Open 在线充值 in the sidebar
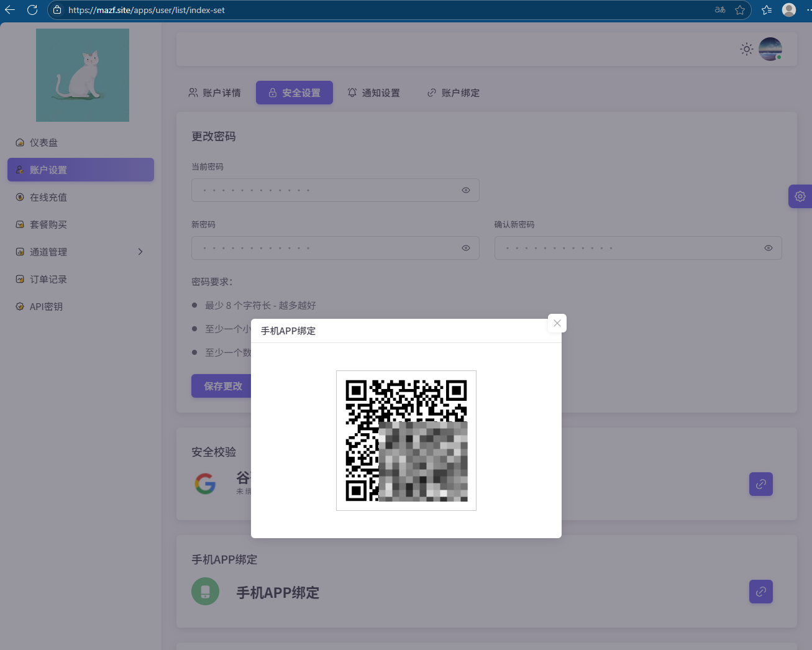The height and width of the screenshot is (650, 812). [x=81, y=197]
